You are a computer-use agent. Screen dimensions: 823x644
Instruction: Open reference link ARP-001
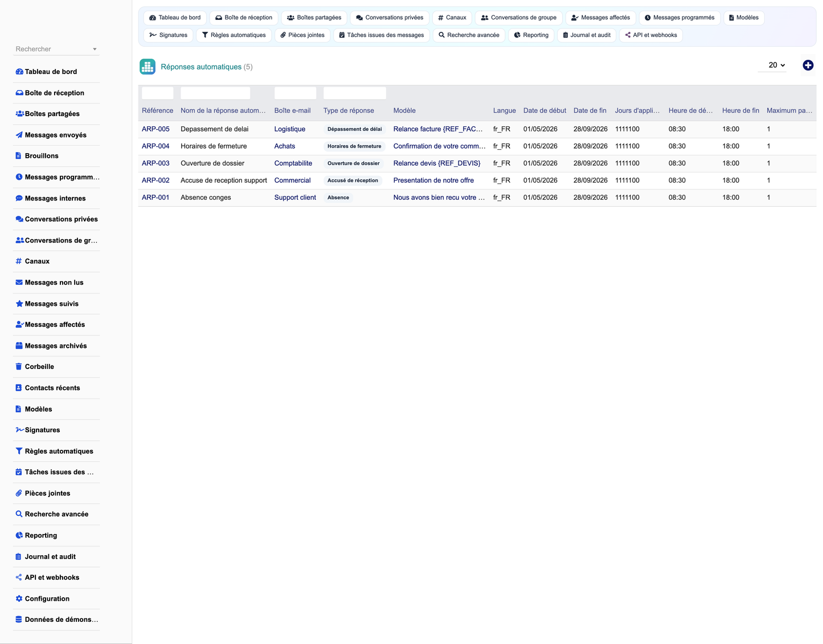[155, 198]
